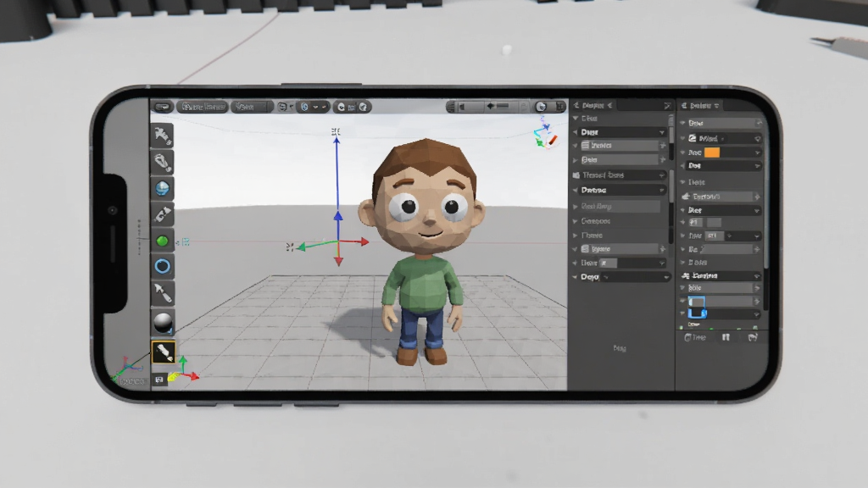Click the first pill button in the viewport header
The image size is (868, 488).
tap(163, 107)
